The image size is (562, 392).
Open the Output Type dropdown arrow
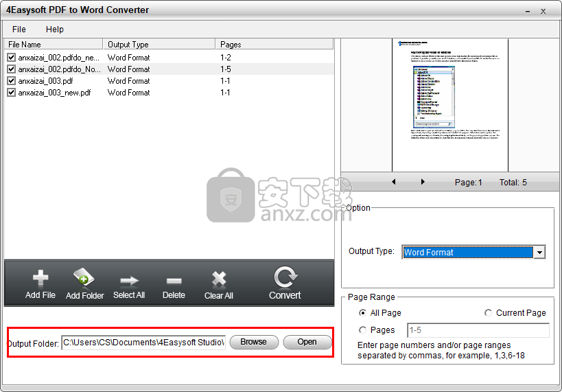tap(539, 252)
